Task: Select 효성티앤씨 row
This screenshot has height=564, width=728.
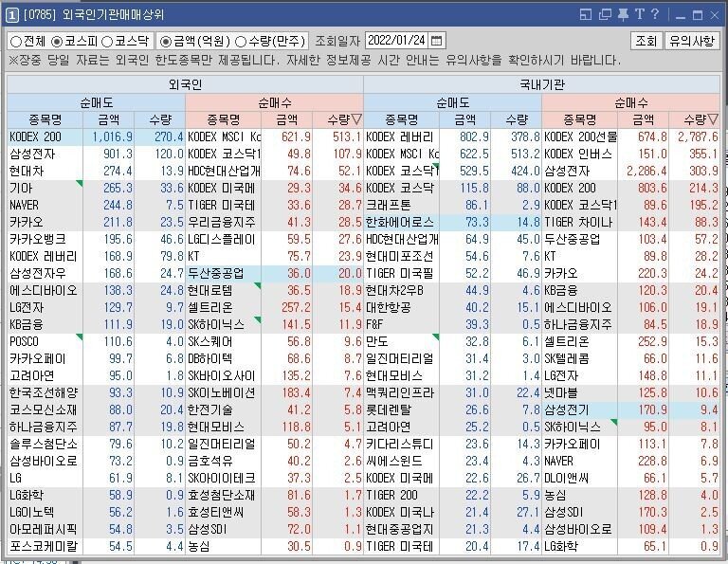Action: 274,512
